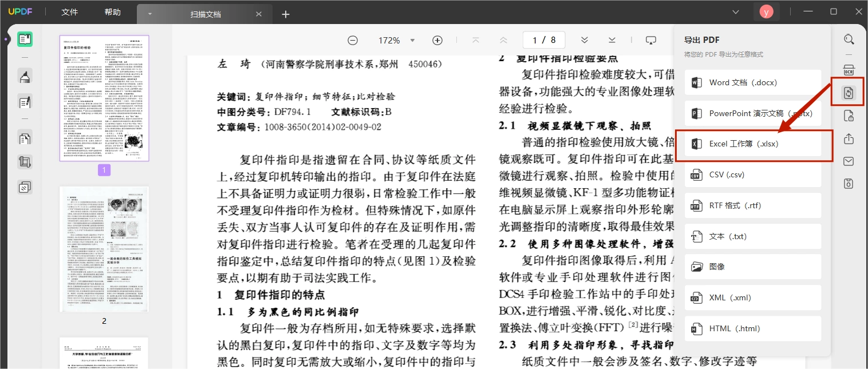Select the Crop Pages tool
This screenshot has width=868, height=369.
pos(25,162)
